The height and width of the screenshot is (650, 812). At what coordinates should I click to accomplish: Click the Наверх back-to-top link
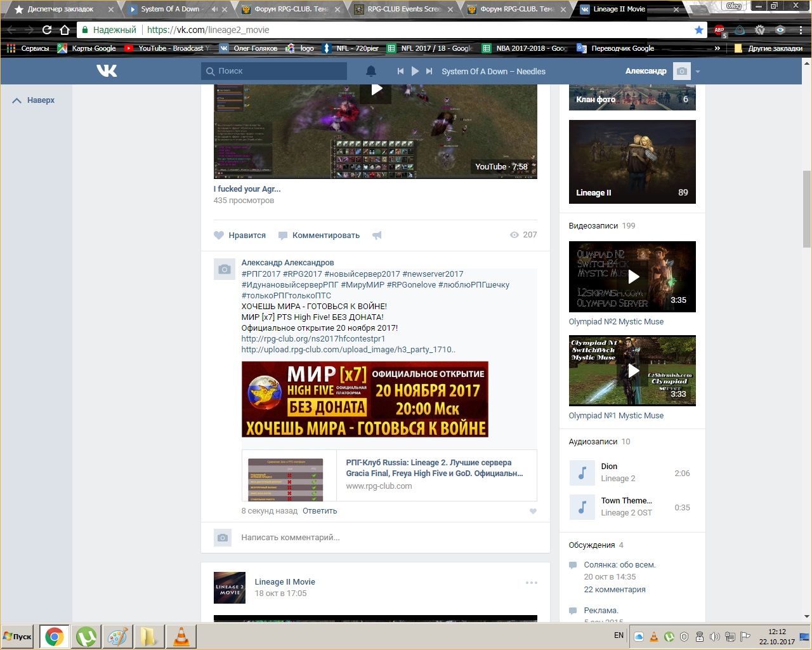(34, 100)
